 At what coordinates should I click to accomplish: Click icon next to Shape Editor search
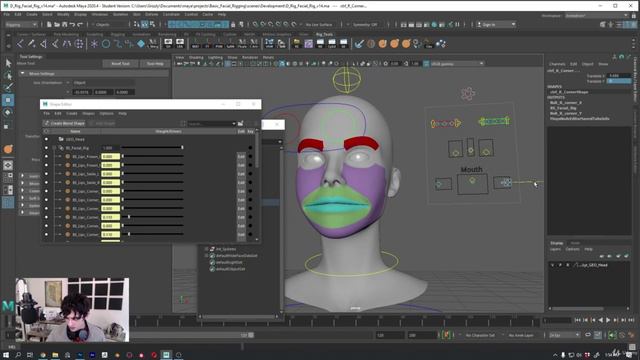pyautogui.click(x=240, y=123)
